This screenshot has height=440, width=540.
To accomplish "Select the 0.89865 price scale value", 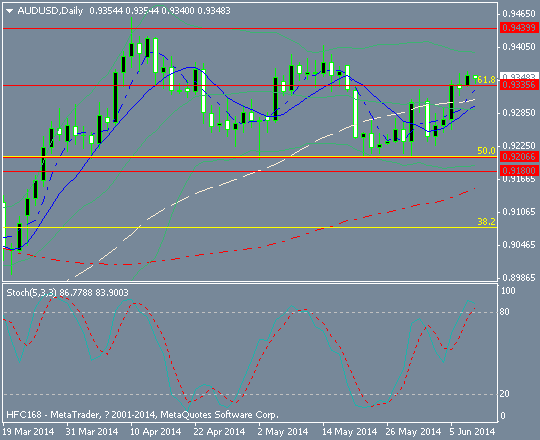I will click(x=519, y=277).
